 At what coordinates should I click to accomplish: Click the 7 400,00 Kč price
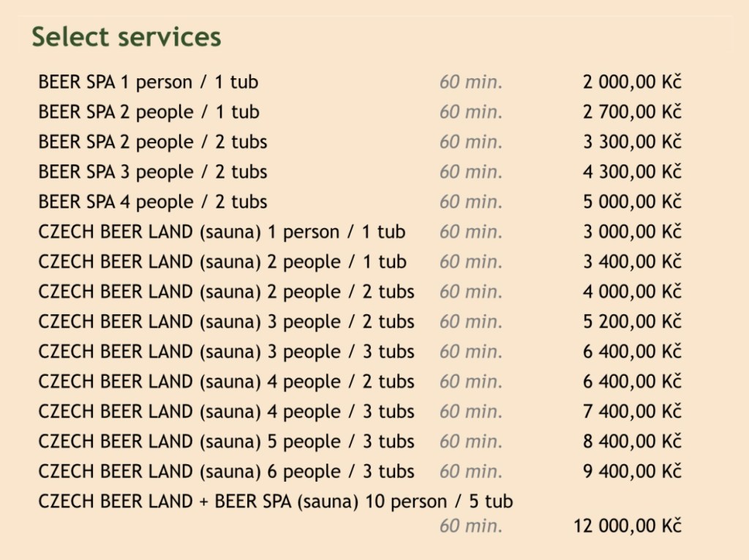632,412
